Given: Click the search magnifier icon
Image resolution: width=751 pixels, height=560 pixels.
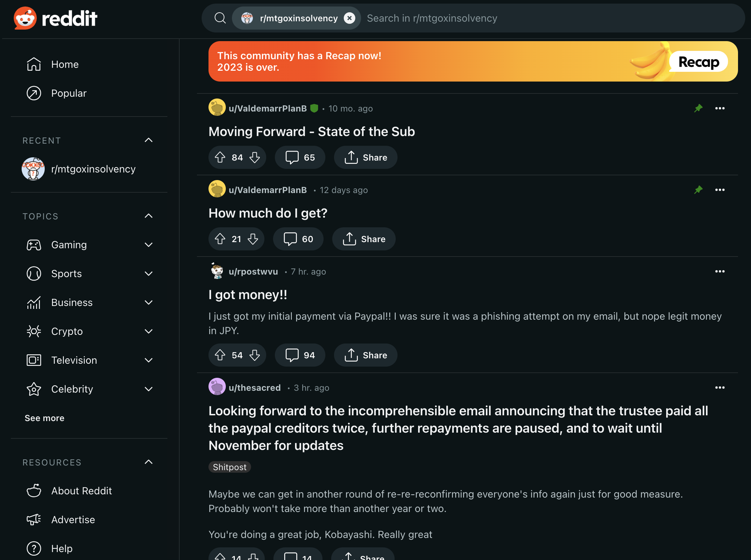Looking at the screenshot, I should [x=220, y=18].
